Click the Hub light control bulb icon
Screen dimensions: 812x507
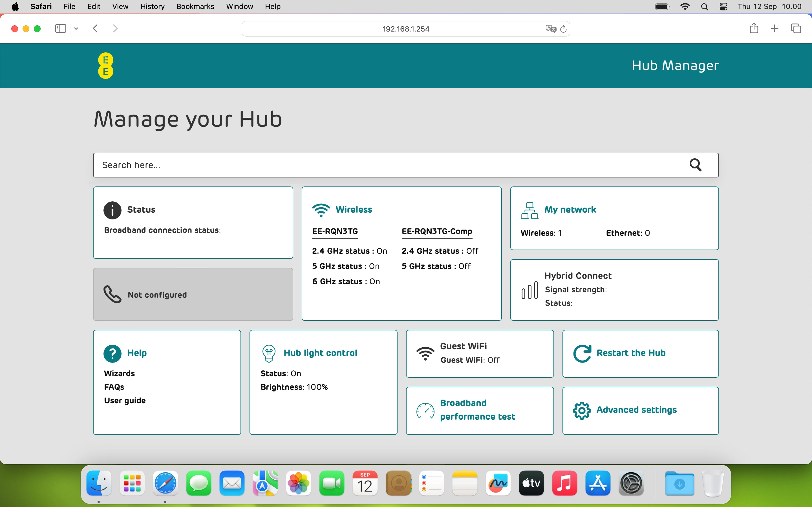click(x=269, y=353)
